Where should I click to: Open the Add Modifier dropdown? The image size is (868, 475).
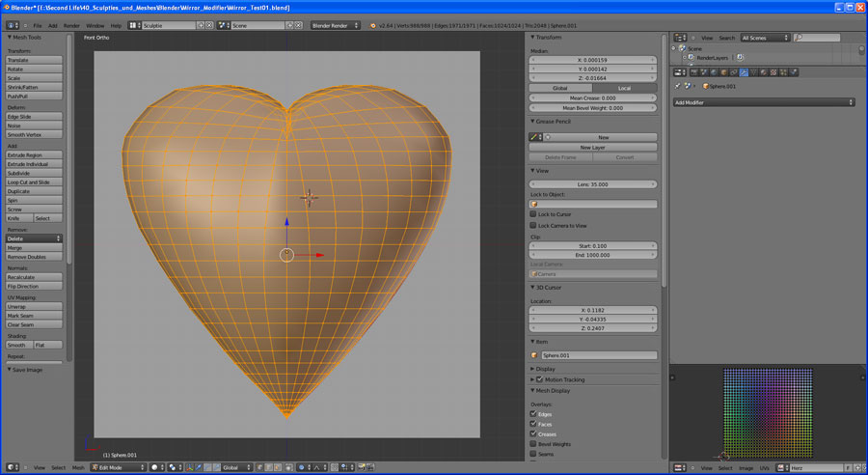[x=764, y=101]
